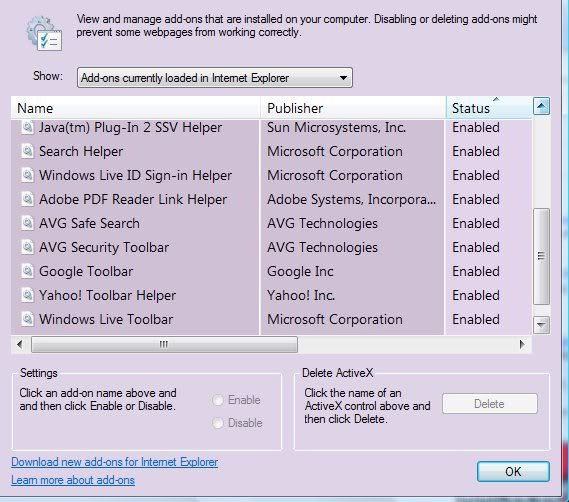Image resolution: width=569 pixels, height=502 pixels.
Task: Click the Google Toolbar add-on icon
Action: tap(28, 271)
